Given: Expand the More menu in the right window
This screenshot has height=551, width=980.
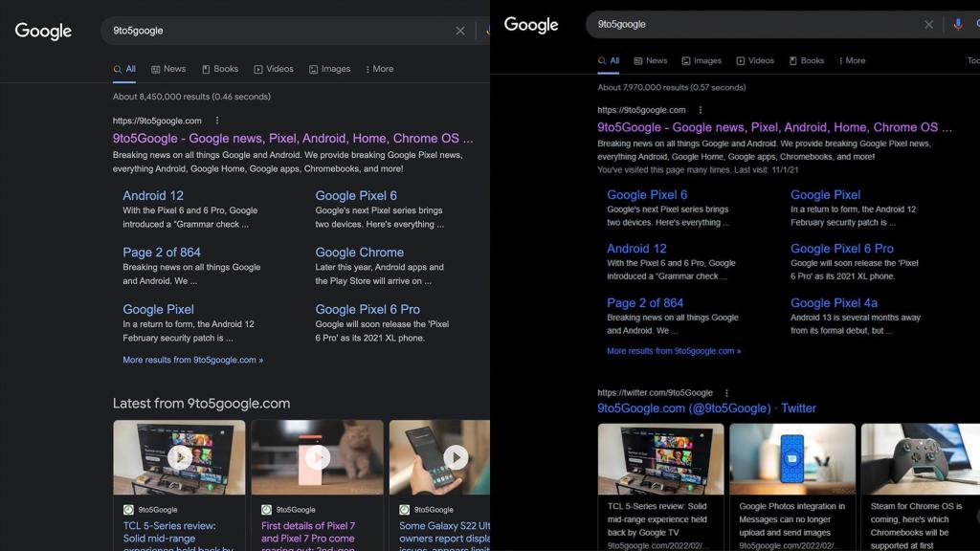Looking at the screenshot, I should click(x=852, y=60).
